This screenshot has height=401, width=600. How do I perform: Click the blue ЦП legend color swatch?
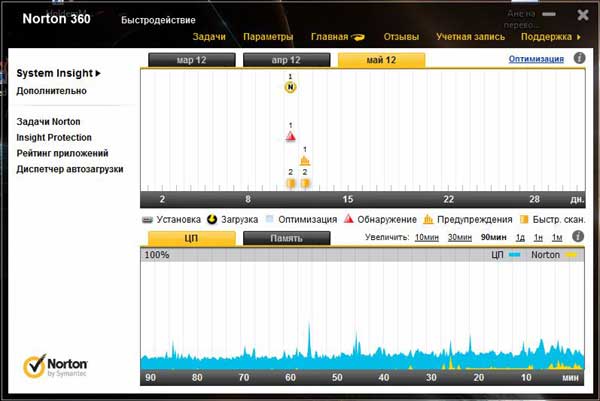(515, 255)
